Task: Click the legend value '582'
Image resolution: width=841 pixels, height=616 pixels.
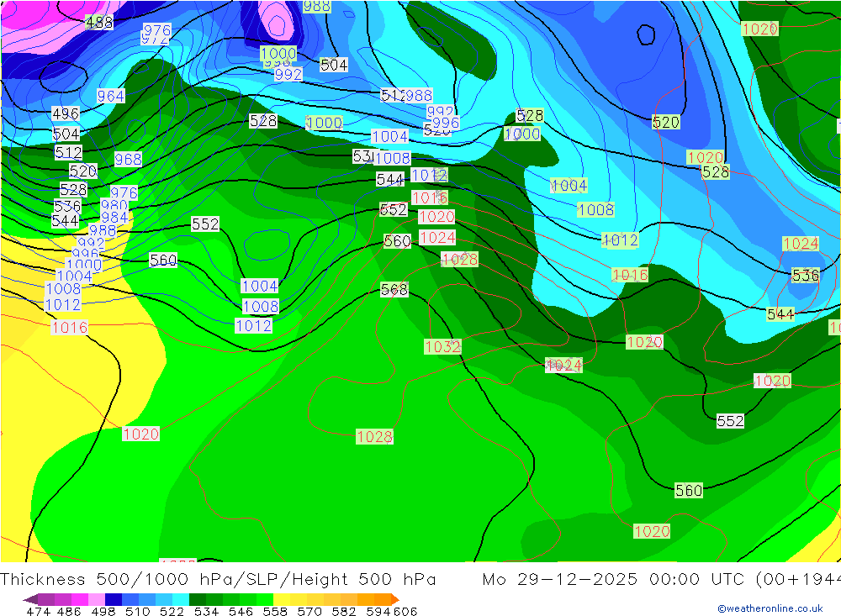Action: (344, 611)
